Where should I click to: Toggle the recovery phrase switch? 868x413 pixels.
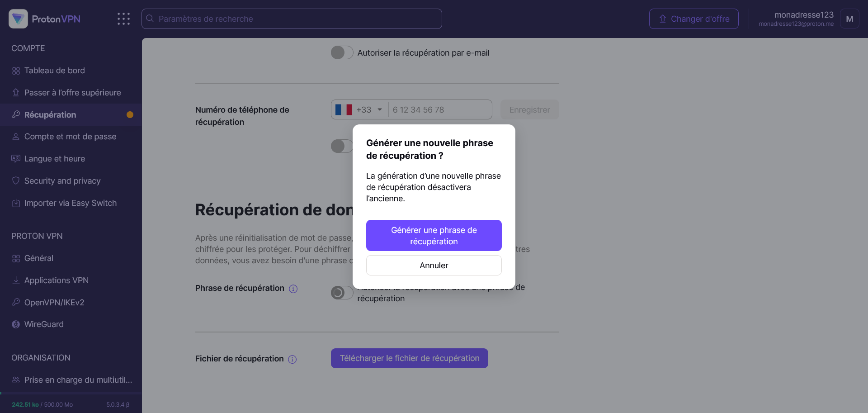pyautogui.click(x=342, y=293)
